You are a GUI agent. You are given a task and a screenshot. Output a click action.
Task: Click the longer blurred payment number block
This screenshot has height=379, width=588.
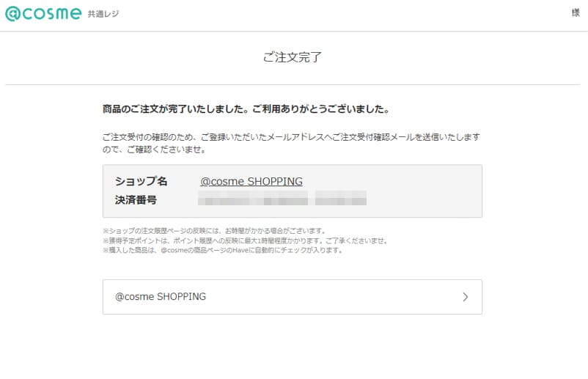(253, 198)
